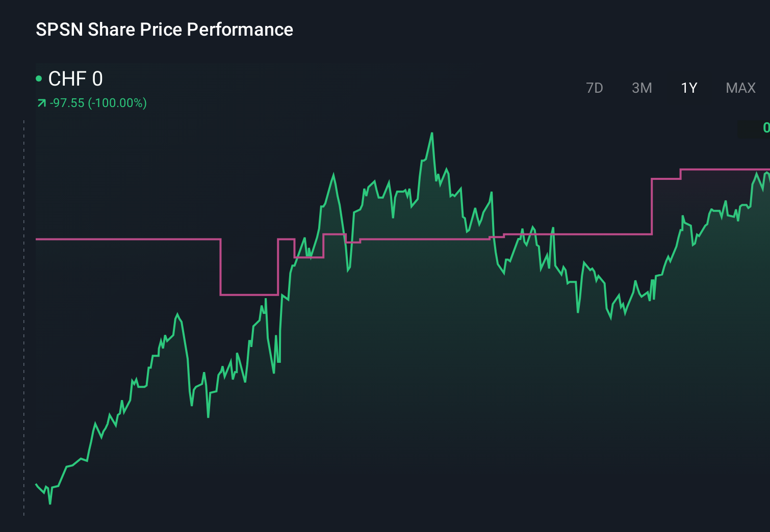Screen dimensions: 770x532
Task: Select the currently active 1Y timeframe
Action: click(x=688, y=88)
